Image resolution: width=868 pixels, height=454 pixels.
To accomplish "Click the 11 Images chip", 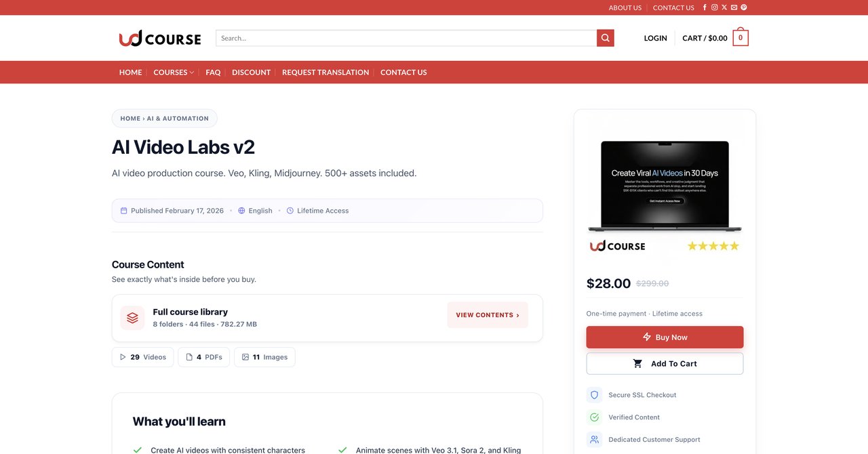I will click(264, 357).
